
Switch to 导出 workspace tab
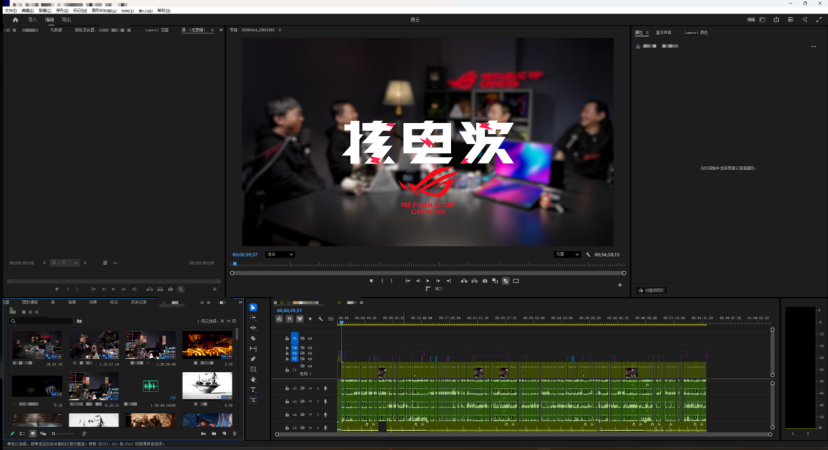67,20
